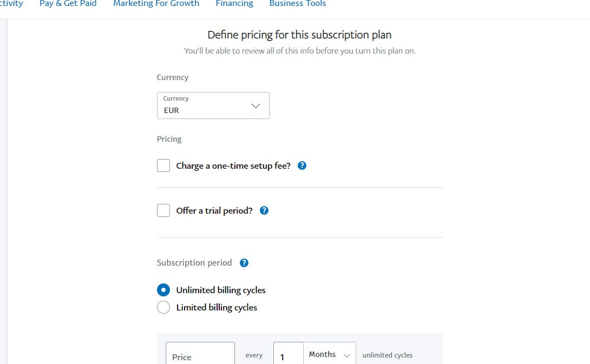Expand the Months interval dropdown
Viewport: 590px width, 364px height.
pyautogui.click(x=329, y=354)
